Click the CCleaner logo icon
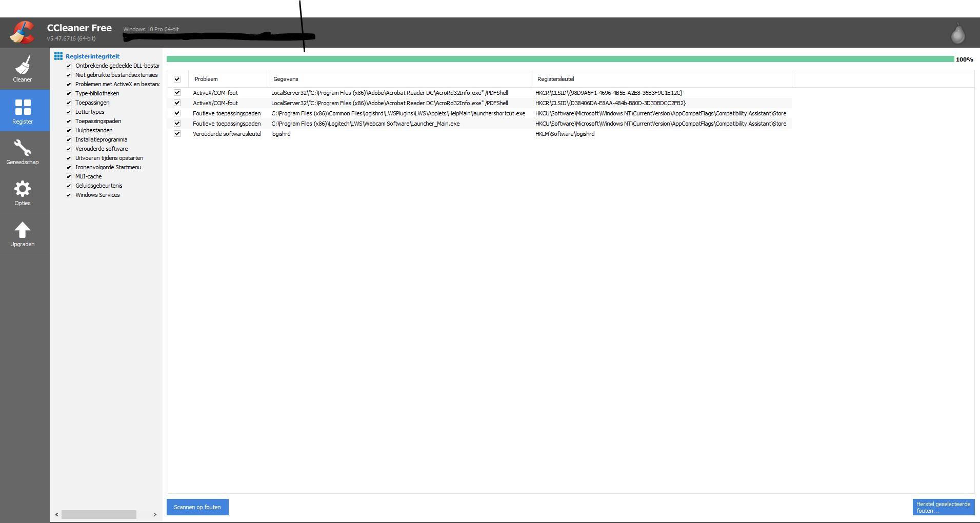Viewport: 980px width, 523px height. point(23,32)
